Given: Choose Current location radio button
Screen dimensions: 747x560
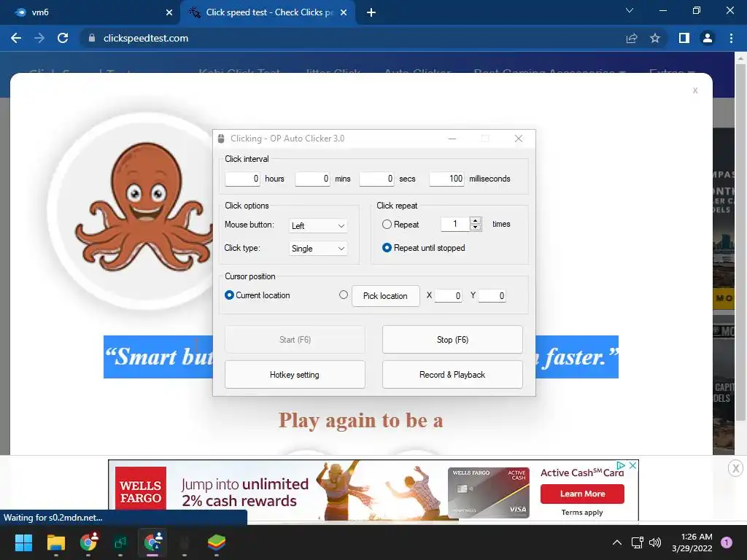Looking at the screenshot, I should pos(229,295).
